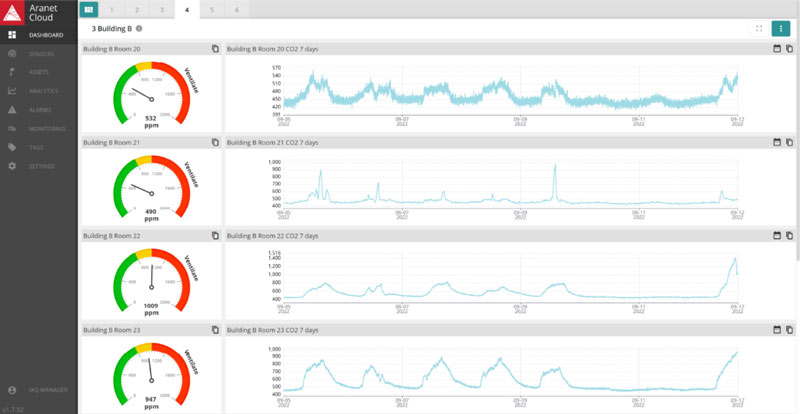Open calendar for Room 21 CO2 chart
This screenshot has height=414, width=800.
pyautogui.click(x=777, y=142)
